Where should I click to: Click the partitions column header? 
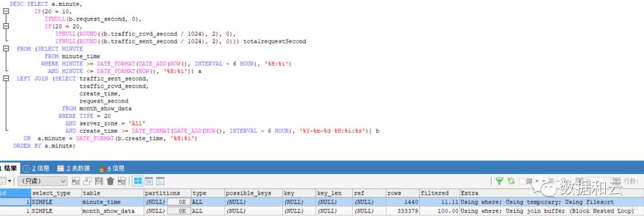168,193
